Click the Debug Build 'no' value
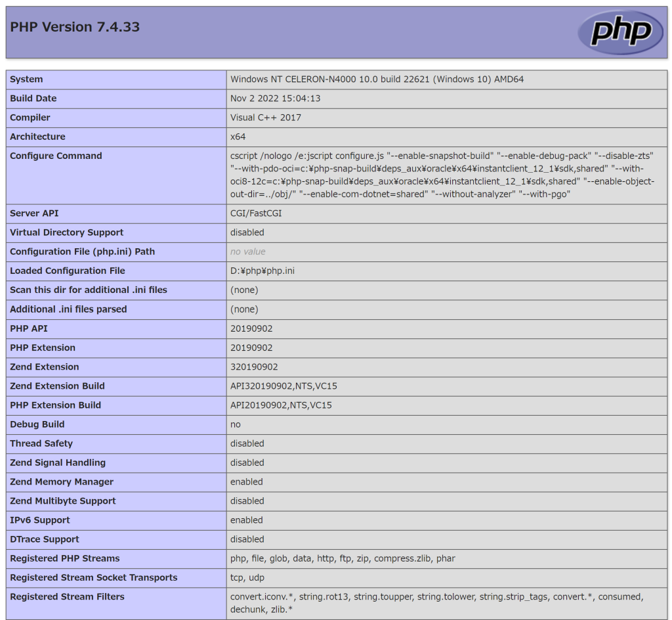This screenshot has height=620, width=672. (236, 424)
